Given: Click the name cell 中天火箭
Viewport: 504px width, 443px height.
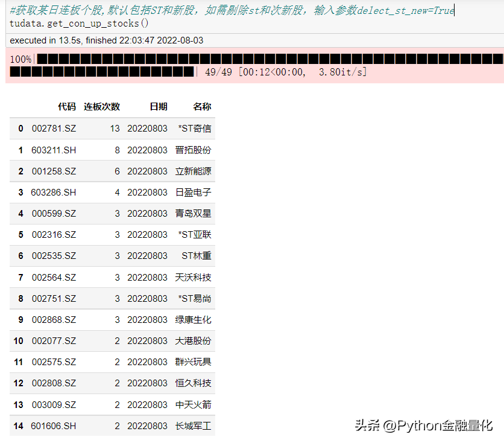Looking at the screenshot, I should [193, 405].
